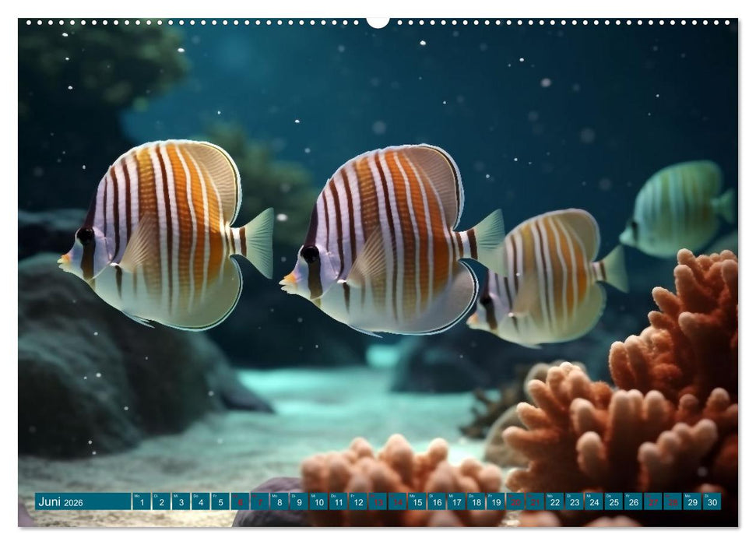Click red weekend date 28
Image resolution: width=756 pixels, height=545 pixels.
pyautogui.click(x=673, y=501)
